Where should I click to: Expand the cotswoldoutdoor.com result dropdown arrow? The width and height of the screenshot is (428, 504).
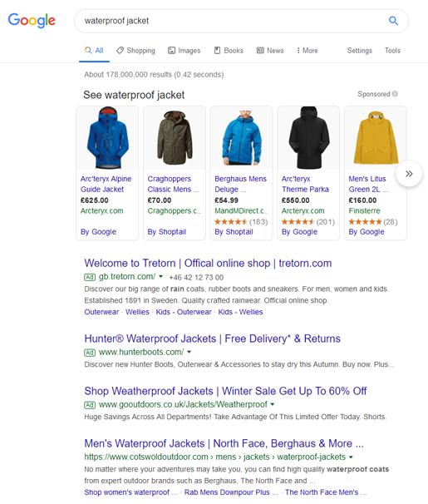[351, 457]
